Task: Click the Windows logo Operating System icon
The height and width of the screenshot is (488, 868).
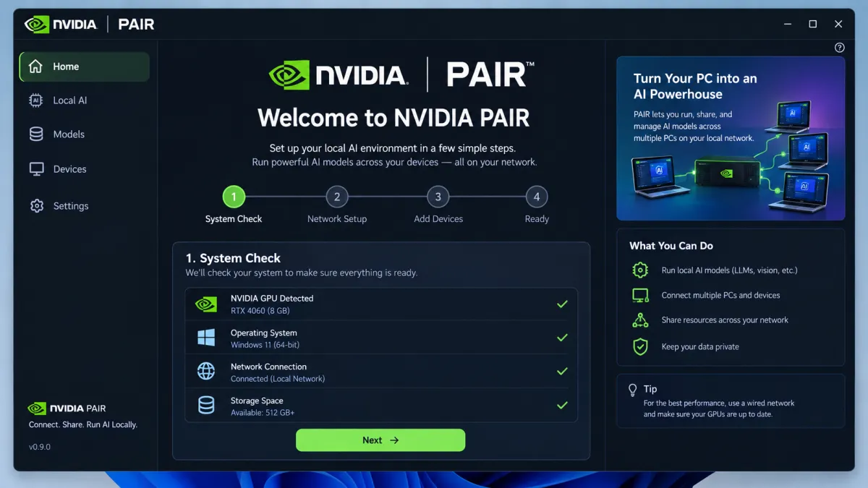Action: (x=206, y=338)
